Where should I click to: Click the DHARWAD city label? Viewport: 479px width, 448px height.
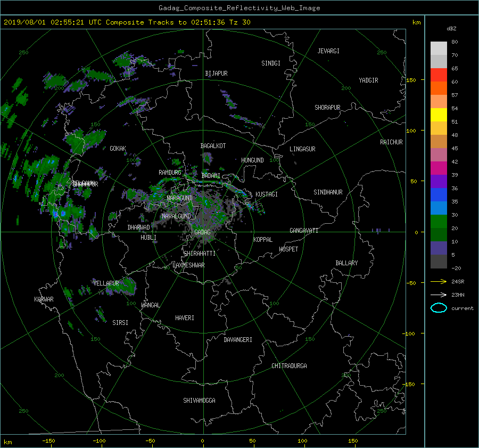pyautogui.click(x=139, y=227)
